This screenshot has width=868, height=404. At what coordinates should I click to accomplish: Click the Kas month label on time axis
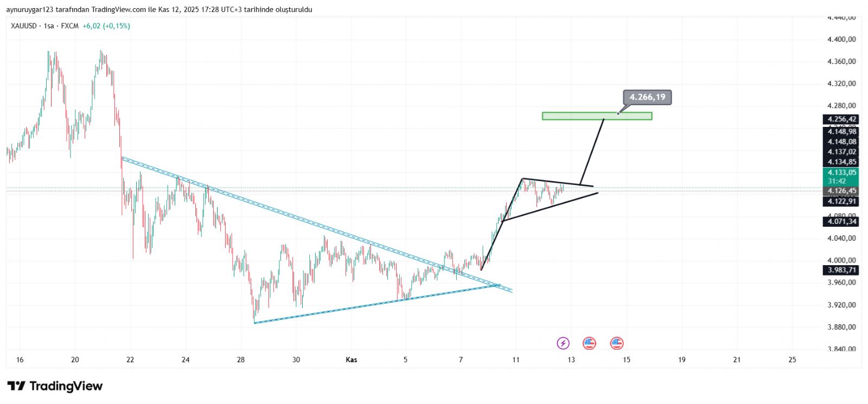352,360
